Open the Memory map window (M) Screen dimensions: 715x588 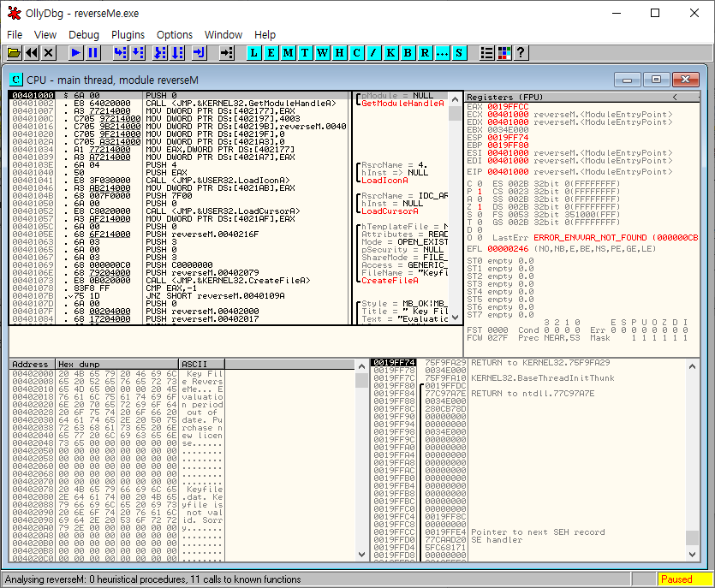289,53
